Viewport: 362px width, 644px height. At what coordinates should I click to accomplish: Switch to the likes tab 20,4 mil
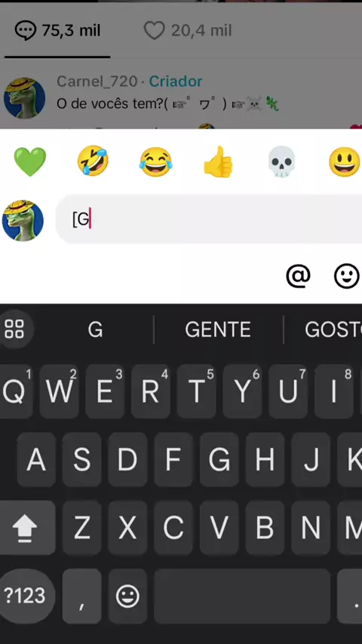[188, 31]
